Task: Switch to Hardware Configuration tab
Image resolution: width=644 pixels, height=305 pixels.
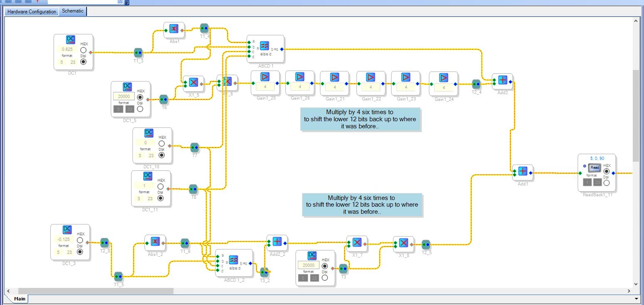Action: click(32, 12)
